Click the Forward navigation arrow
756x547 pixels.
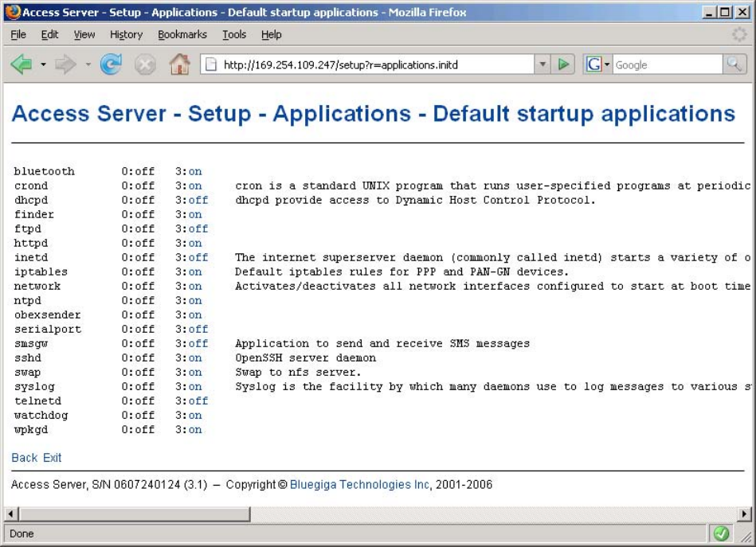click(x=67, y=65)
